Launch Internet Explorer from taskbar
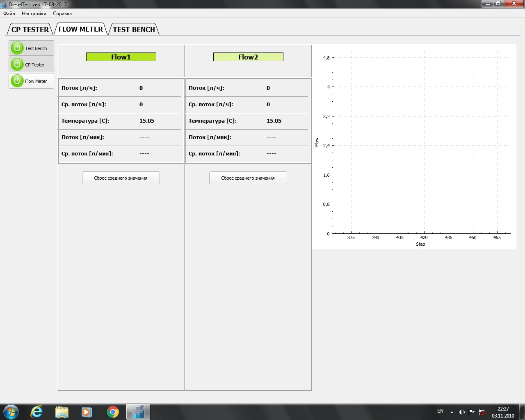525x420 pixels. (x=37, y=412)
